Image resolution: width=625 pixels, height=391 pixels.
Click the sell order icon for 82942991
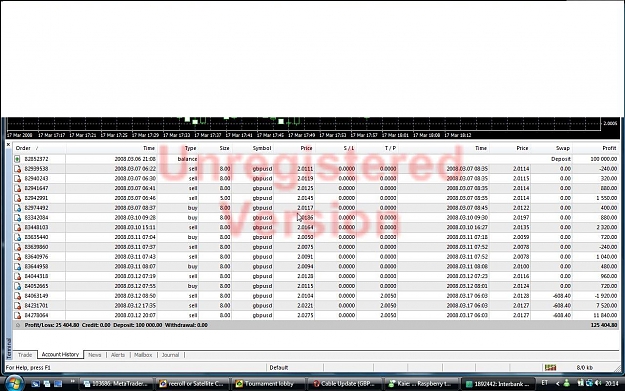pos(18,198)
